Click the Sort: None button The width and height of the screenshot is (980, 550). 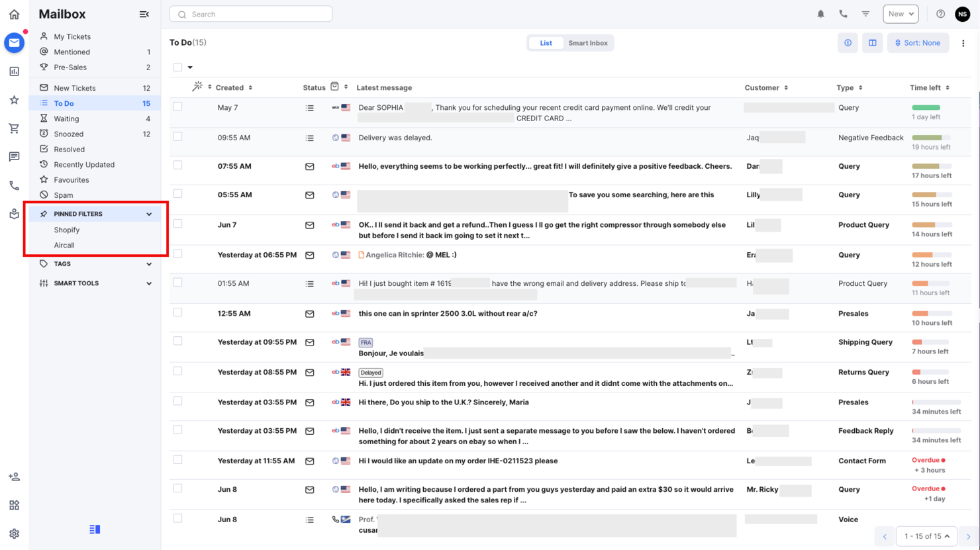pos(918,42)
